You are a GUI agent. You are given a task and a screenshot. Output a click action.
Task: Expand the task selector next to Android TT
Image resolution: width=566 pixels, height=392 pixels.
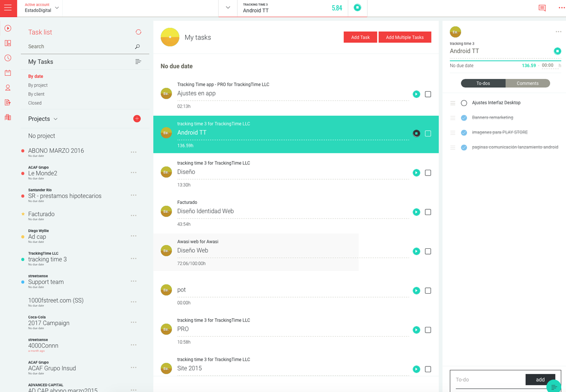tap(227, 8)
